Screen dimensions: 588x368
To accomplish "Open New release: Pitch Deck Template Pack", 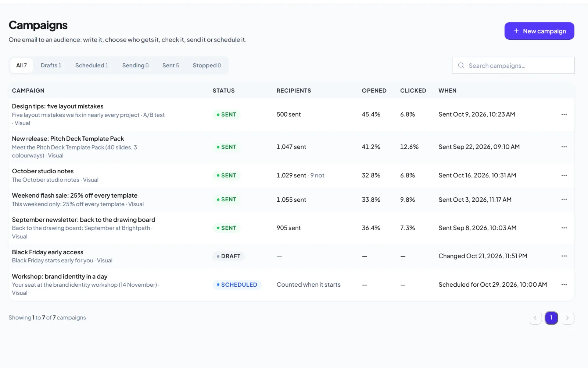I will click(x=68, y=139).
